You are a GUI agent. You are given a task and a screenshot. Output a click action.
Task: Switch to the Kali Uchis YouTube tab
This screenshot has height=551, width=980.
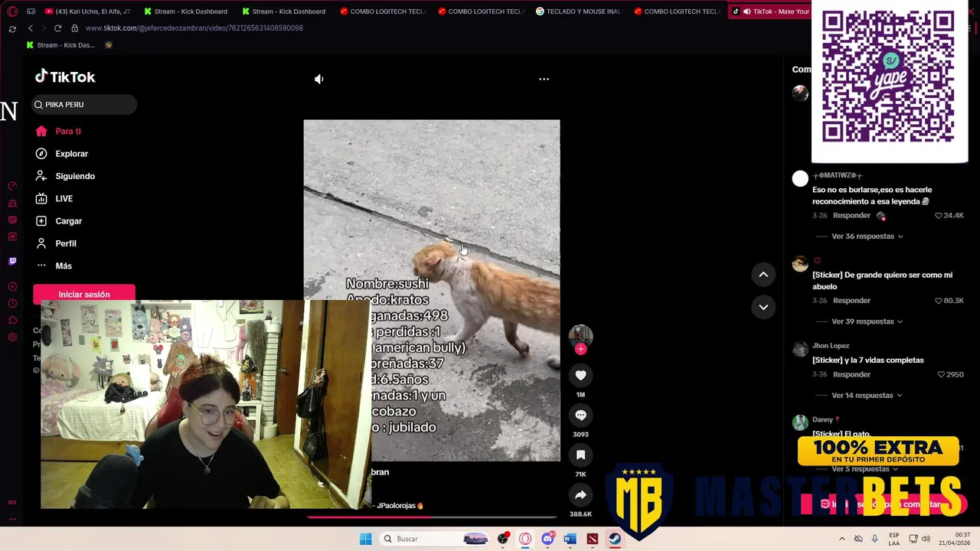(x=87, y=11)
